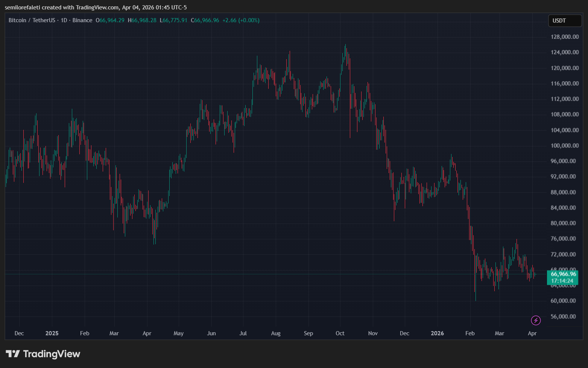Click the Binance exchange label

point(82,20)
